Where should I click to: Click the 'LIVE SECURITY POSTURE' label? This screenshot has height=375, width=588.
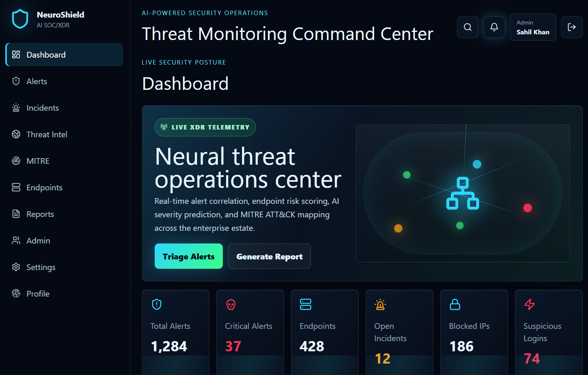coord(184,62)
